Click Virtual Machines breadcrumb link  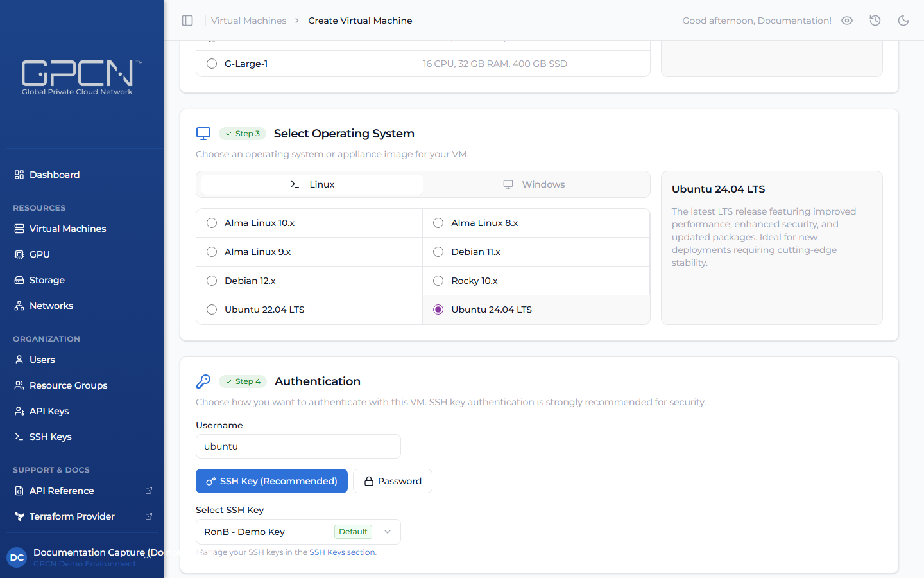tap(249, 21)
